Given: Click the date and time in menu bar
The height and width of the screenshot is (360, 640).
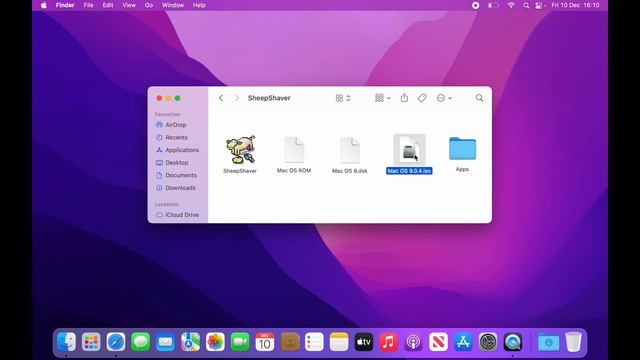Looking at the screenshot, I should coord(575,5).
